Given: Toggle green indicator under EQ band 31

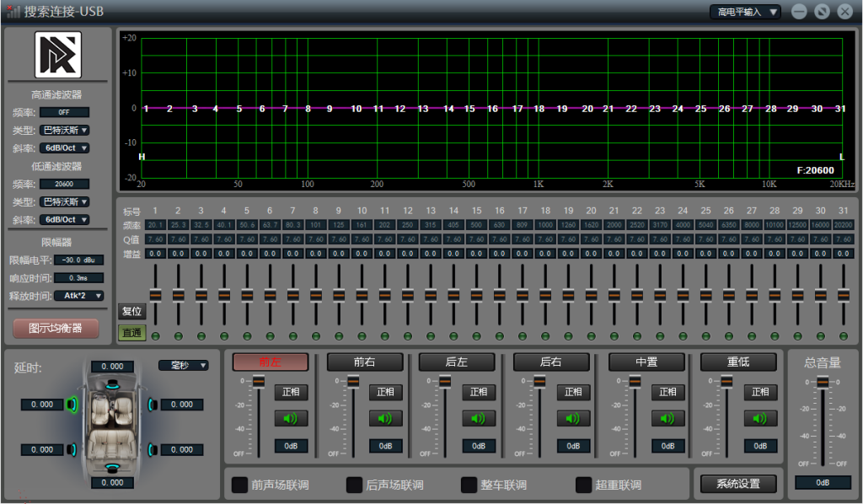Looking at the screenshot, I should click(843, 336).
